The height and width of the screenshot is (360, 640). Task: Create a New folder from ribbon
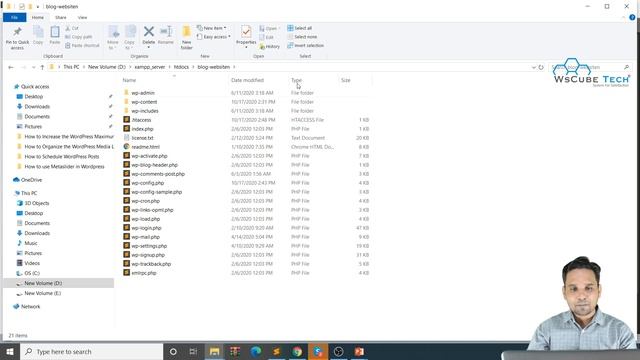tap(187, 38)
